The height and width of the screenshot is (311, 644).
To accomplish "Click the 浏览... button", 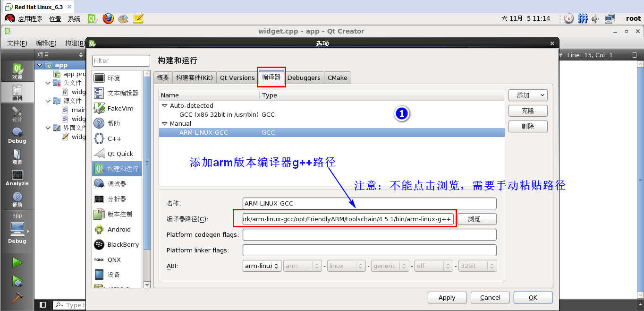I will [477, 219].
